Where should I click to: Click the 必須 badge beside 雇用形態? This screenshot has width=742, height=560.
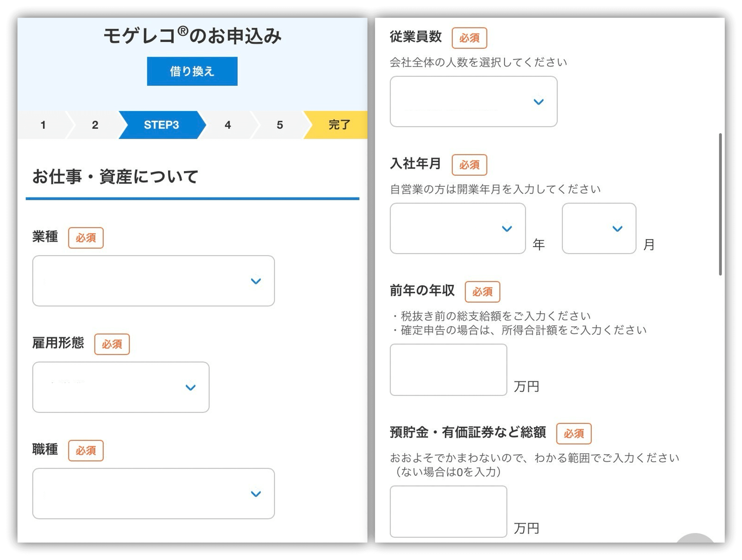[112, 344]
